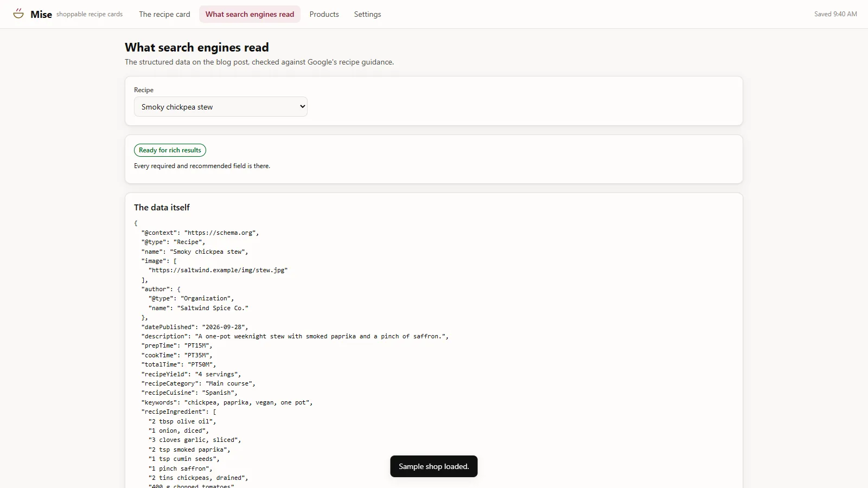The image size is (868, 488).
Task: Open The recipe card tab
Action: click(164, 14)
